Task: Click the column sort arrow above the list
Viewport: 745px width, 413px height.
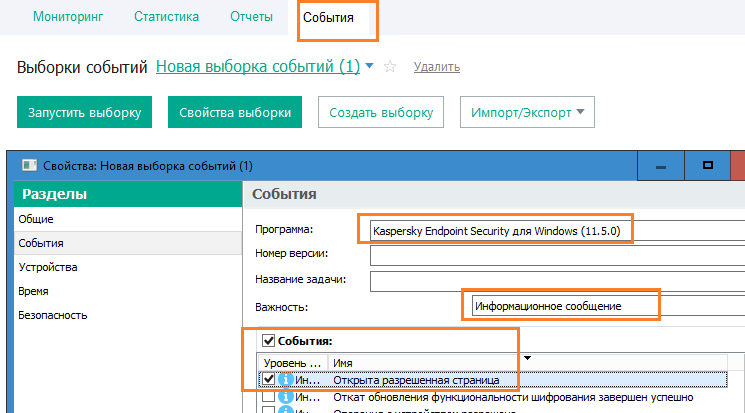Action: point(527,358)
